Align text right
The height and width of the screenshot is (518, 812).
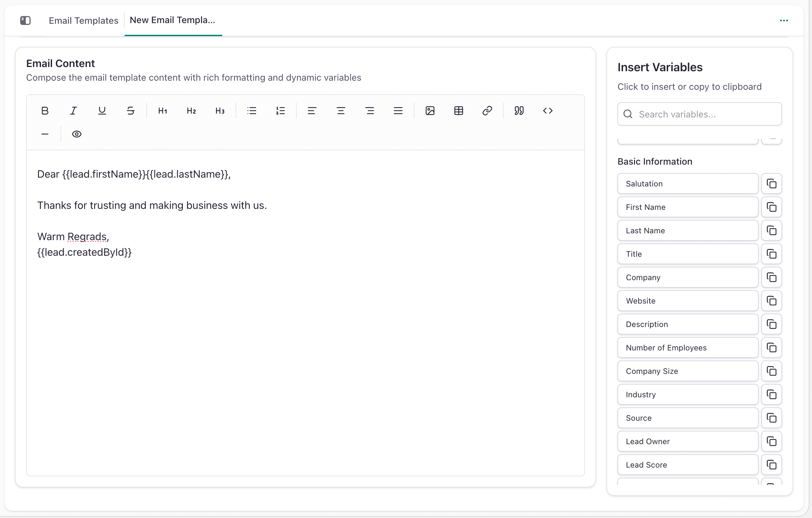pyautogui.click(x=370, y=111)
